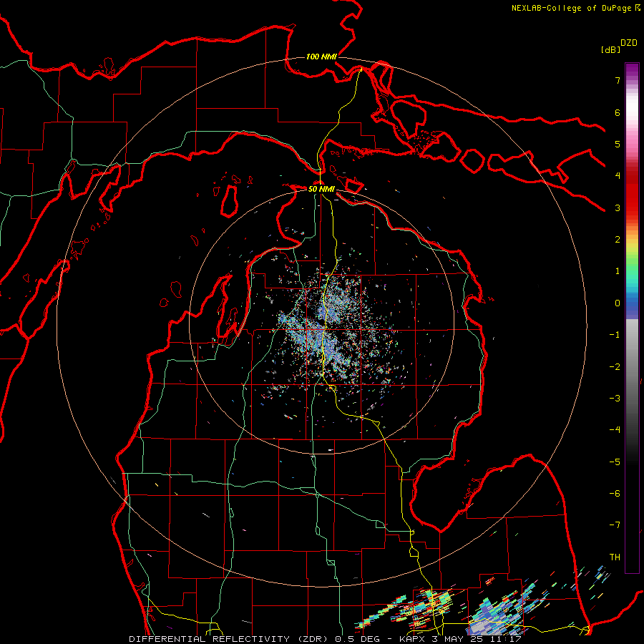Click the 5 value on color scale
The width and height of the screenshot is (644, 644).
click(618, 144)
